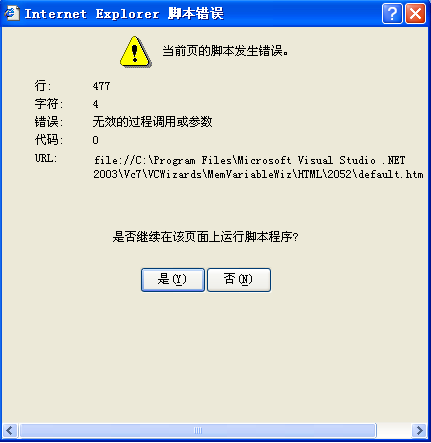Click the Internet Explorer icon in title bar

pyautogui.click(x=12, y=13)
